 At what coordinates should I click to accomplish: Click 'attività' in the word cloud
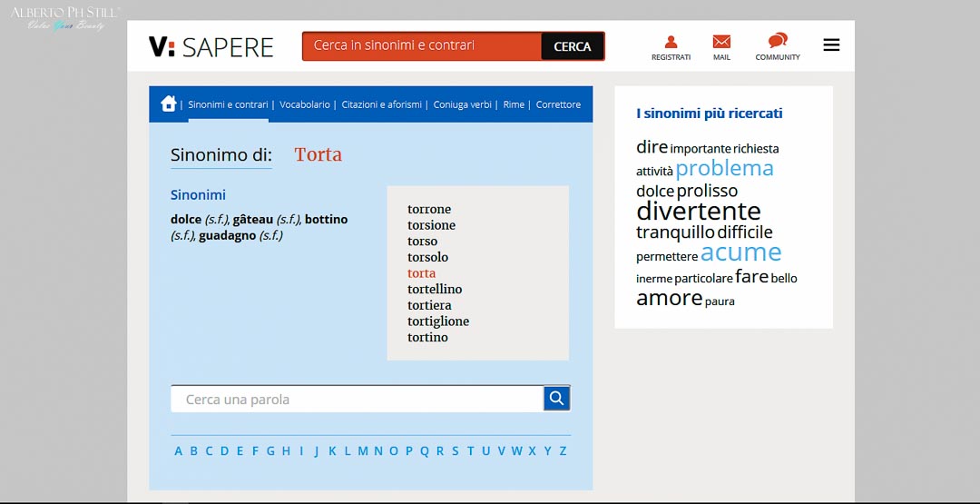(x=654, y=172)
